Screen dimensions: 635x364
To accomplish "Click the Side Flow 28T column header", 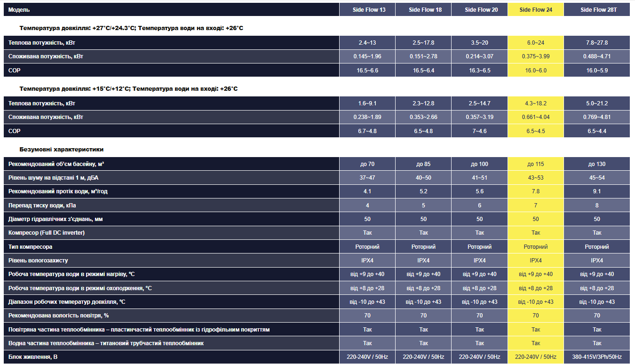I will 597,10.
